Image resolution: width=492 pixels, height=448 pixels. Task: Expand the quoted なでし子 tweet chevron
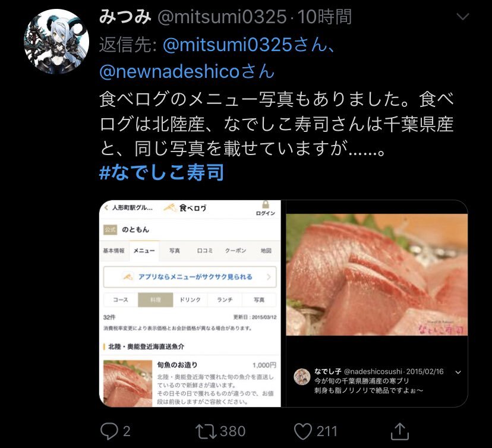458,373
